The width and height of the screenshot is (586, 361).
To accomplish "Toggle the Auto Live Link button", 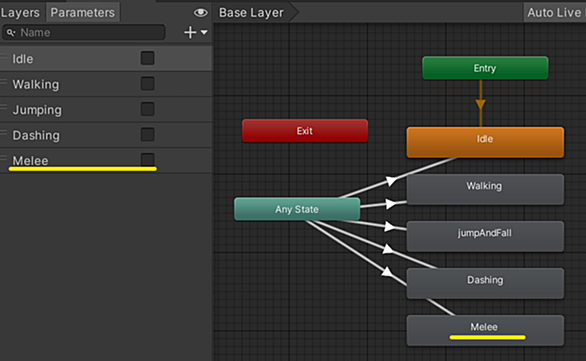I will 555,13.
